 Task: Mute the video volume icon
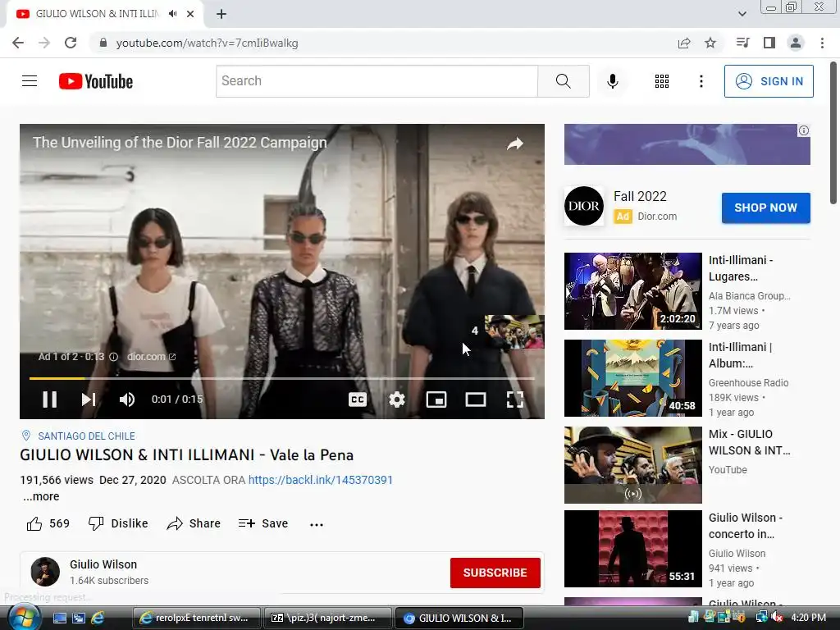point(127,399)
